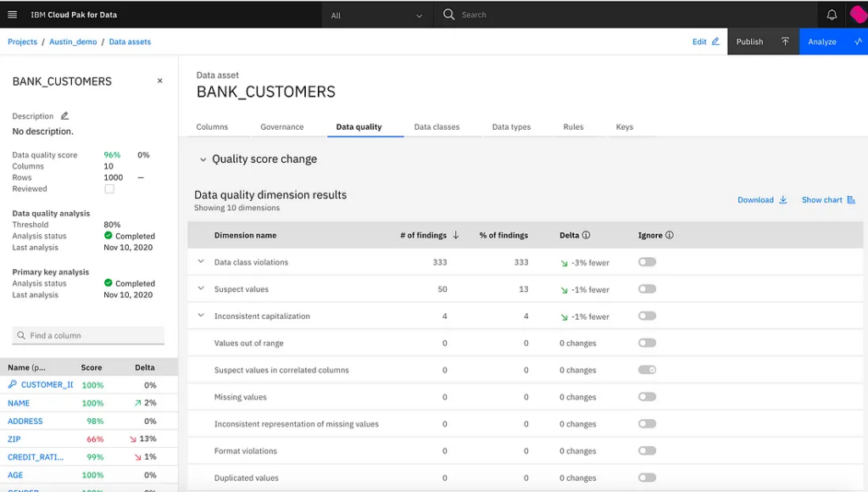This screenshot has width=868, height=492.
Task: Open the Data types tab
Action: [511, 127]
